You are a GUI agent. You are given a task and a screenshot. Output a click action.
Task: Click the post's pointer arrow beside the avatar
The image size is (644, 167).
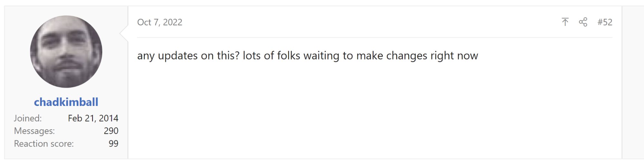coord(124,33)
